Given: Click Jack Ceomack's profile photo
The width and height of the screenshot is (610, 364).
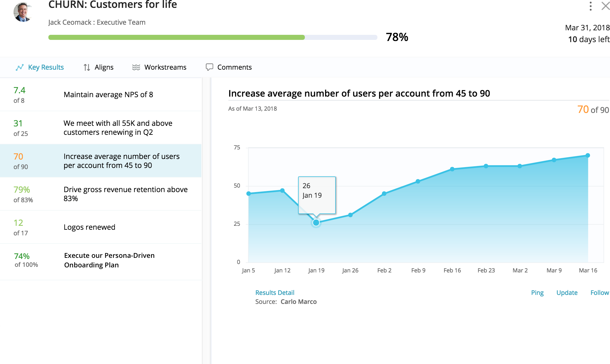Looking at the screenshot, I should click(24, 12).
